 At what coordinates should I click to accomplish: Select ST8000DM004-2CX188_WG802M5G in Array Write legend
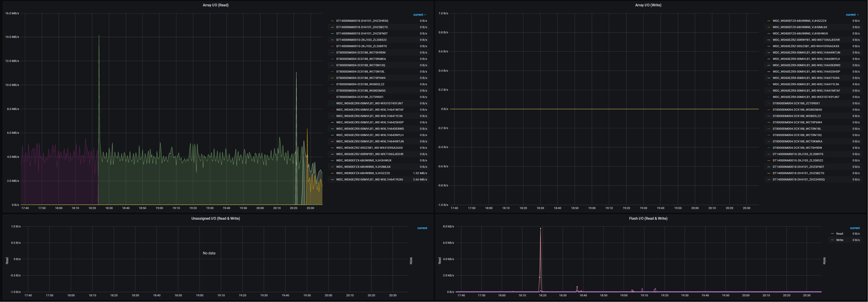797,110
